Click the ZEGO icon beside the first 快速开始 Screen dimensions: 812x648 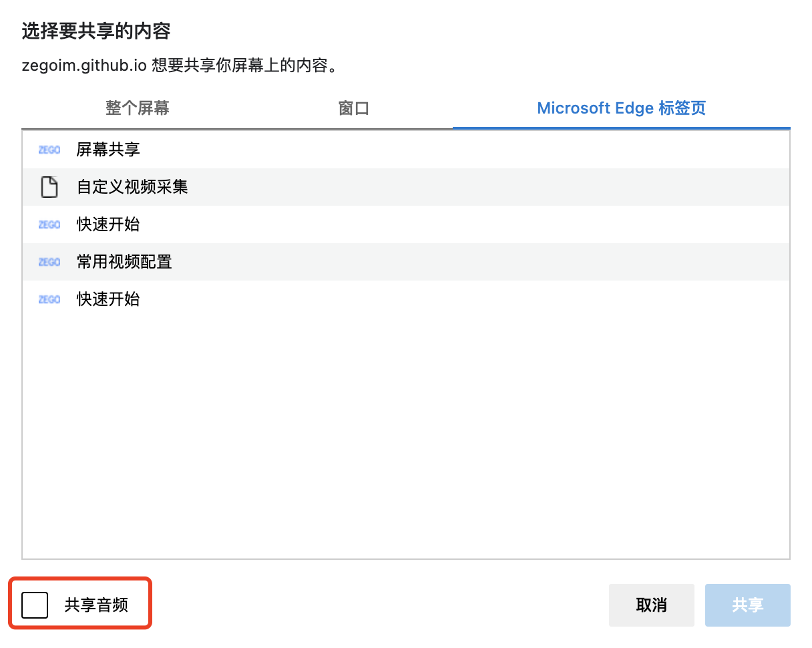tap(49, 224)
